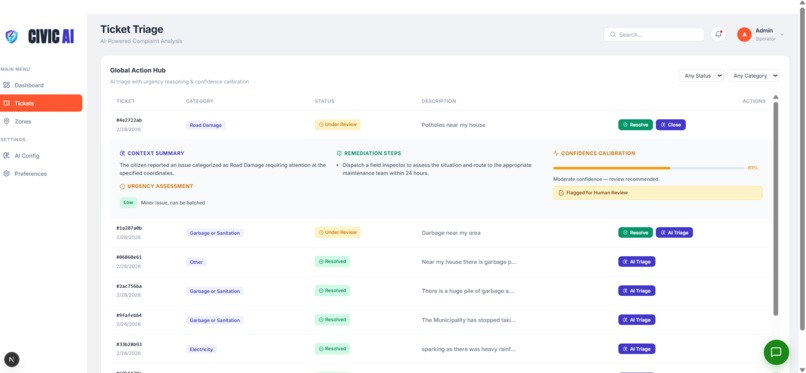Click the ACTIONS column header

(754, 101)
